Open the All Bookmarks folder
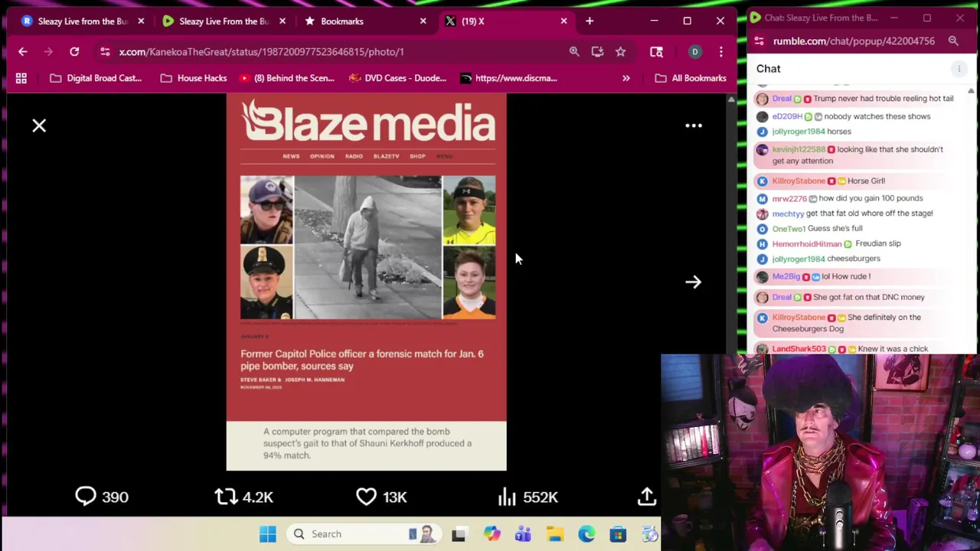Image resolution: width=980 pixels, height=551 pixels. tap(690, 78)
